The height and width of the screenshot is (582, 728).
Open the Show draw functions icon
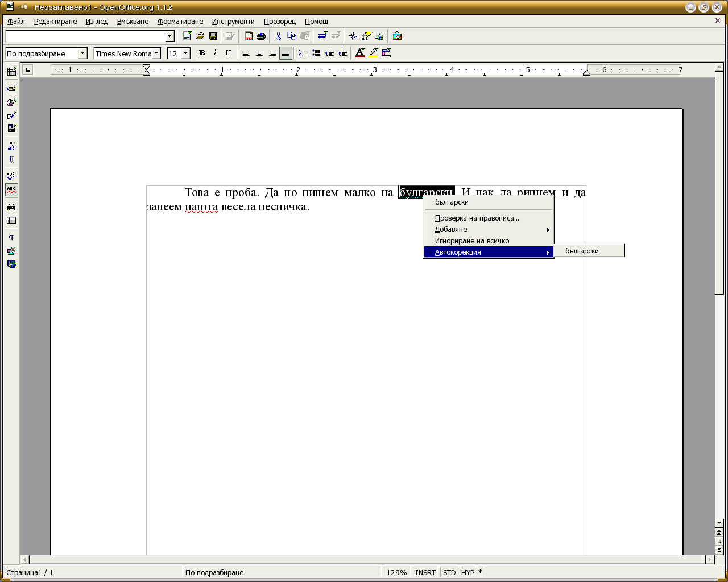[11, 115]
